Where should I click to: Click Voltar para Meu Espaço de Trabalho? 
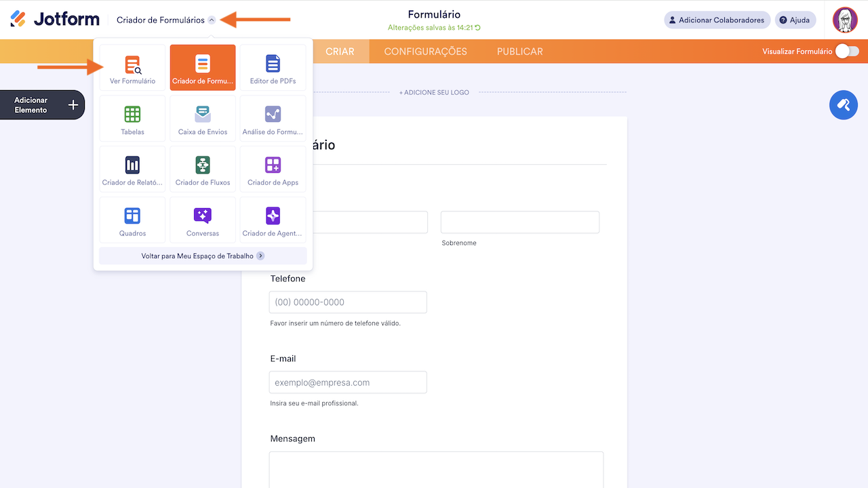(203, 256)
